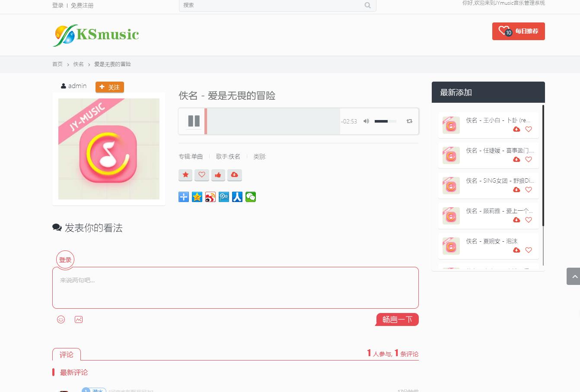
Task: Click the 关注 follow button next to admin
Action: (110, 87)
